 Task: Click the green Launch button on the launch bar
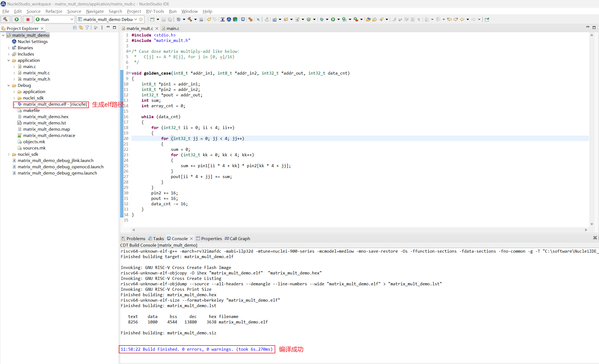click(17, 19)
